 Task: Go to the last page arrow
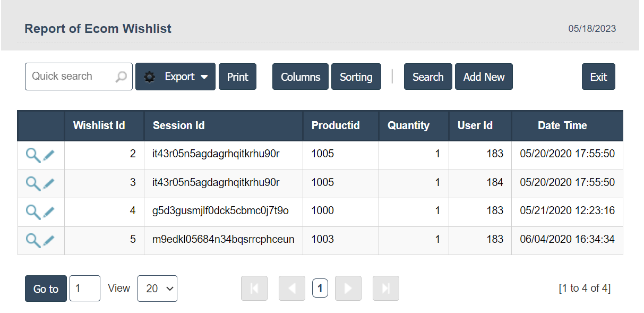coord(385,289)
